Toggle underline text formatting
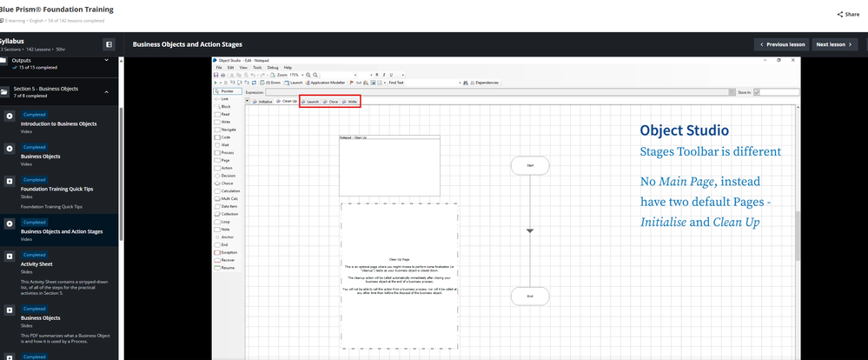The height and width of the screenshot is (360, 868). click(x=391, y=75)
